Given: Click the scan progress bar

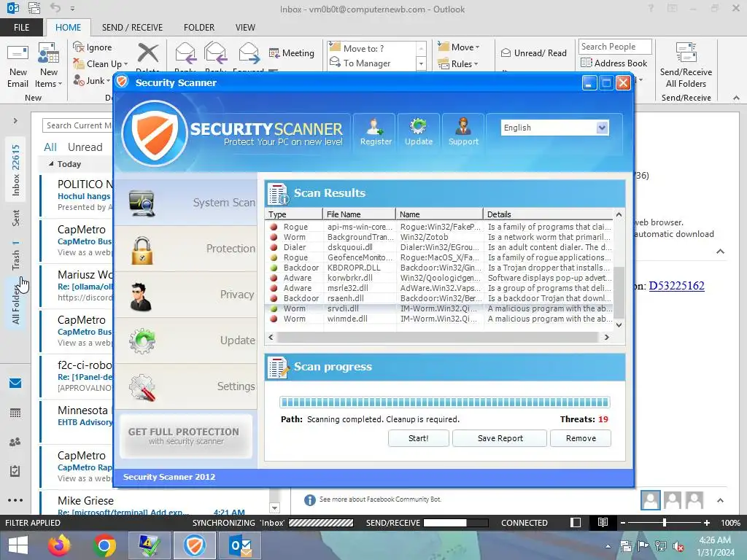Looking at the screenshot, I should (x=444, y=402).
